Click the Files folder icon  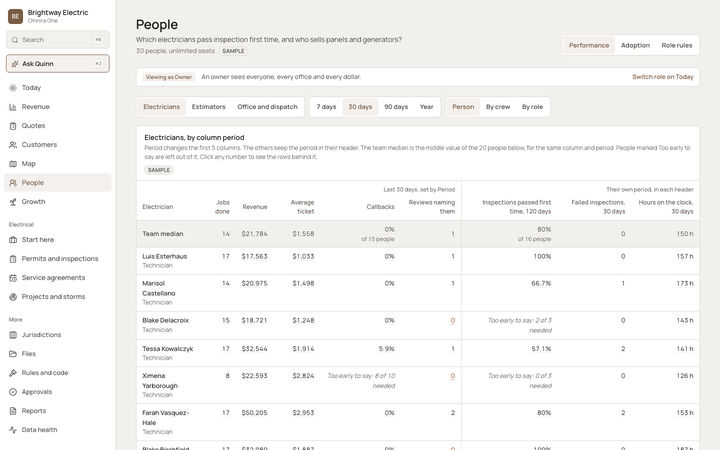13,354
